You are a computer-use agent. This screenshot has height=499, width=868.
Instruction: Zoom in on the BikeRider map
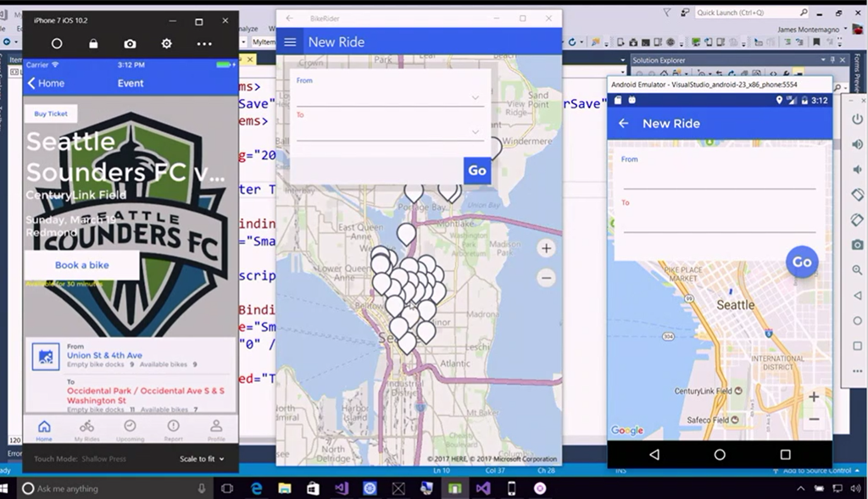[x=547, y=248]
